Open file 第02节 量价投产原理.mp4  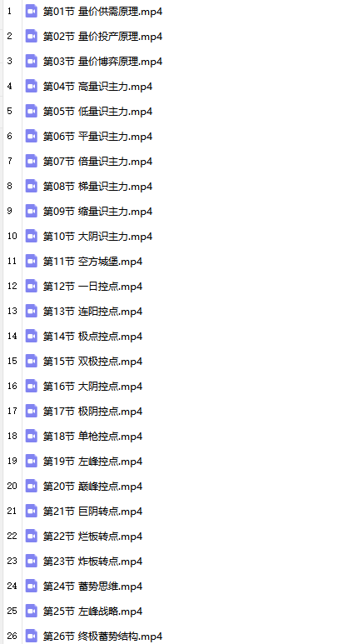click(102, 37)
